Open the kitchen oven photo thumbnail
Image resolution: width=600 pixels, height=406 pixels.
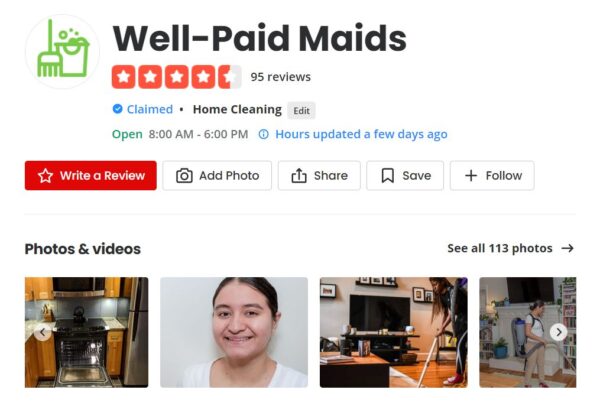point(86,332)
